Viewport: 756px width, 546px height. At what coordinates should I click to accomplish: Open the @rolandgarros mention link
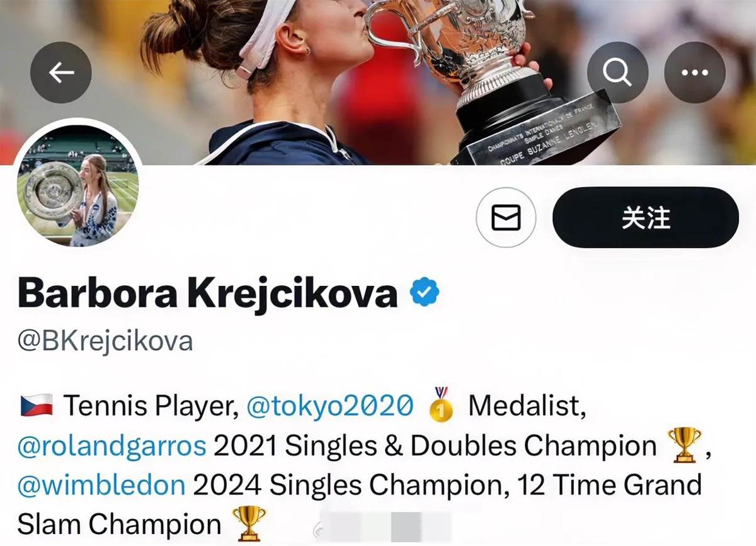coord(112,446)
